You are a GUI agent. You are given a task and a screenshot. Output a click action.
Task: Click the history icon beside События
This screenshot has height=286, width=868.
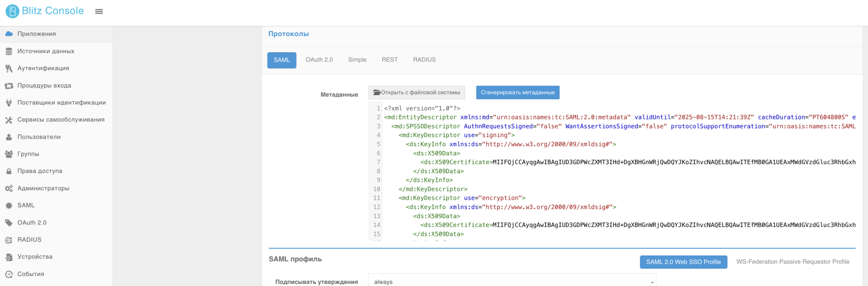coord(9,274)
